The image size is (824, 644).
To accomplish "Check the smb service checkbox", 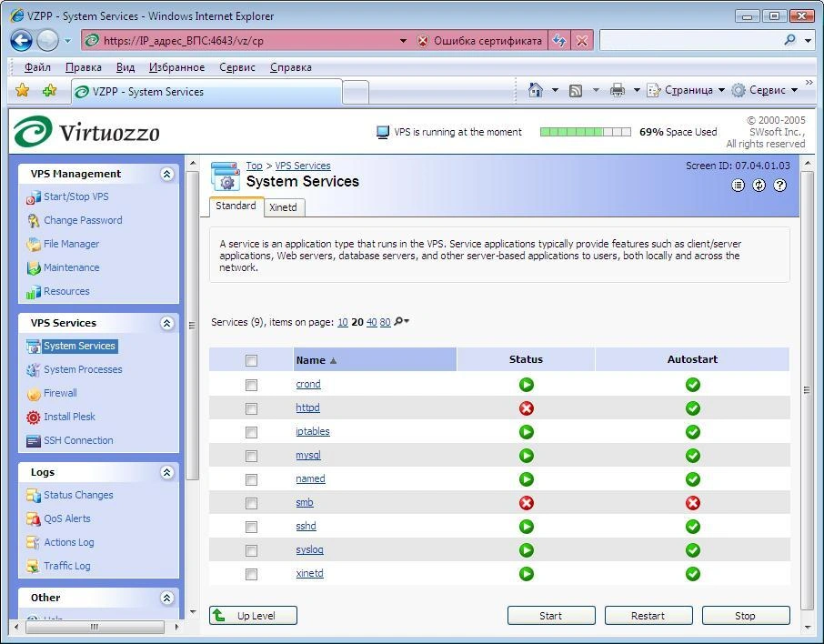I will click(251, 503).
